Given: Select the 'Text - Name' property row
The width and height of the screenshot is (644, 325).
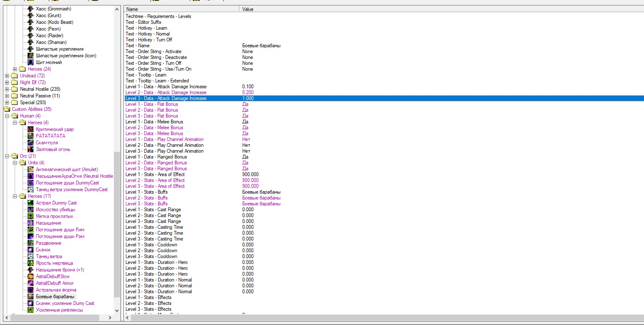Looking at the screenshot, I should pyautogui.click(x=384, y=46).
